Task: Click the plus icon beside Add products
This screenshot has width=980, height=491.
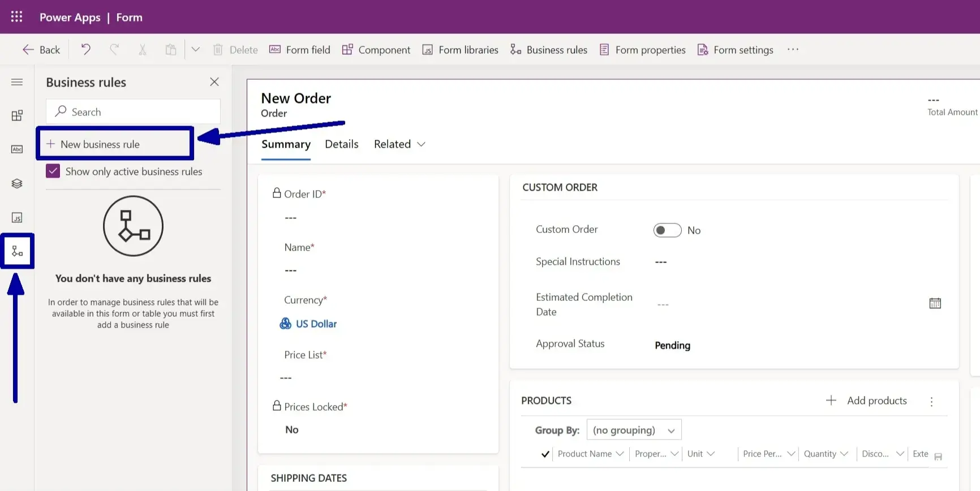Action: coord(831,400)
